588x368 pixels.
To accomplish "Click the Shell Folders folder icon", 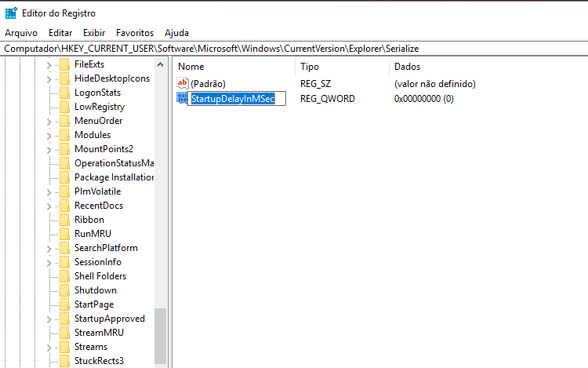I will [x=64, y=276].
